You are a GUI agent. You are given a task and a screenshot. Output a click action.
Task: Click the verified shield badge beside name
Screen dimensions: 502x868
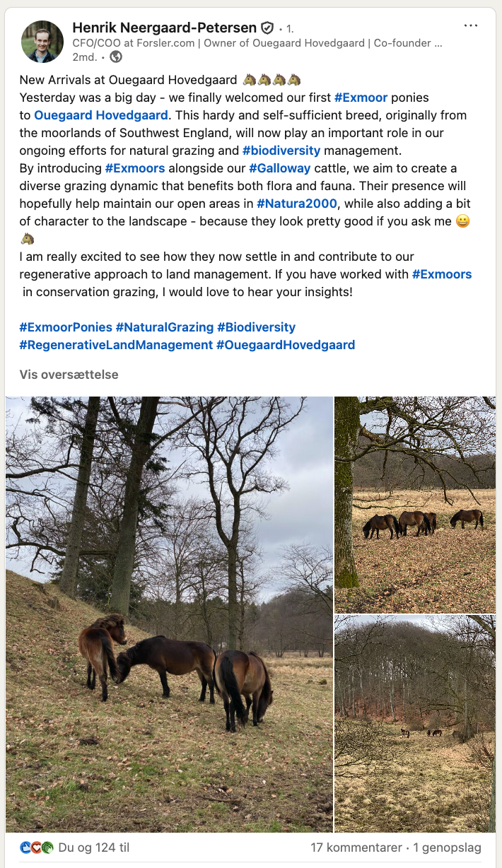pos(267,28)
